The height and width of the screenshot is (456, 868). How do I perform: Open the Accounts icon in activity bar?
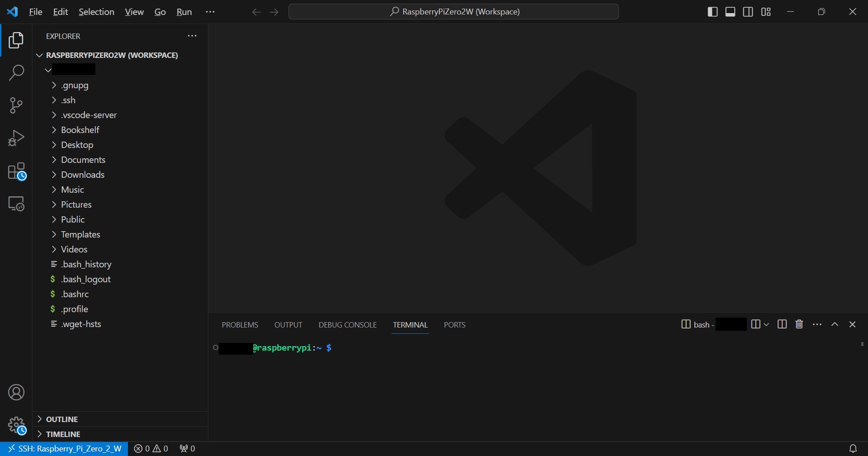click(16, 392)
